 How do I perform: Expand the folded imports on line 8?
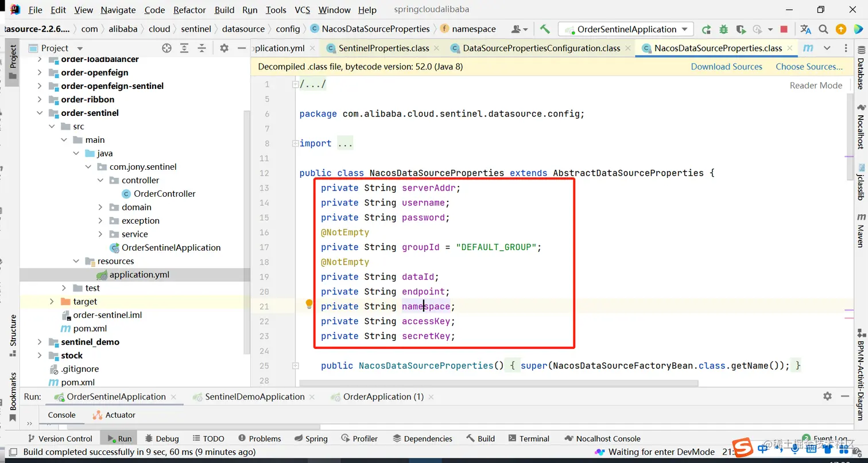point(295,143)
